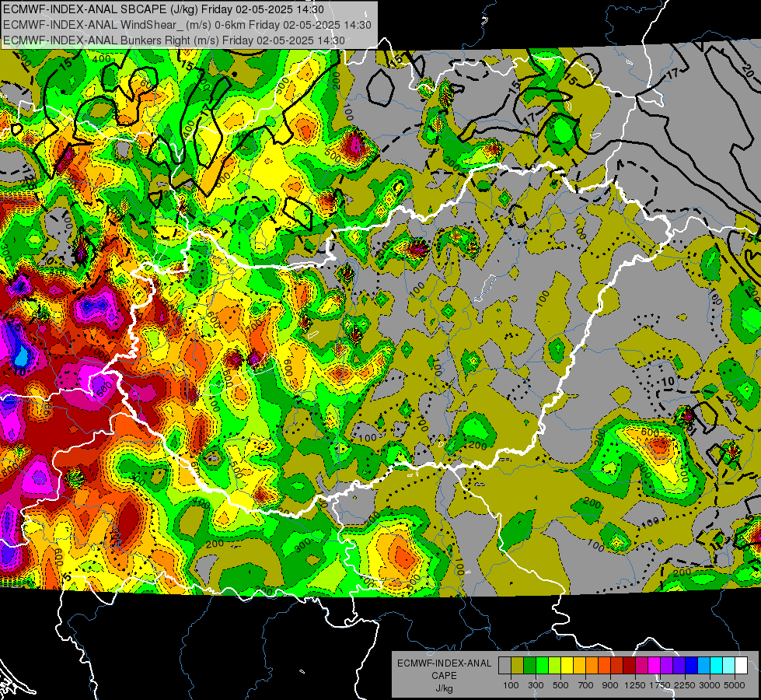The height and width of the screenshot is (700, 761).
Task: Select the bright magenta swatch before 1750
Action: 655,666
